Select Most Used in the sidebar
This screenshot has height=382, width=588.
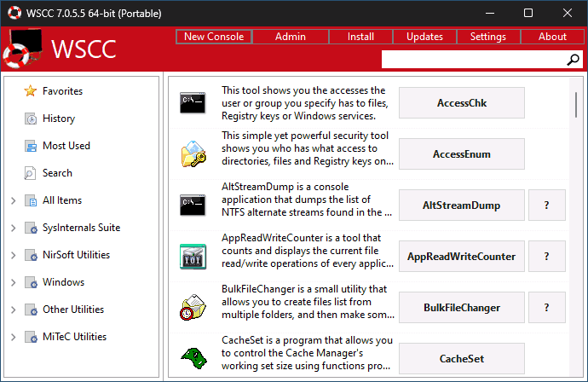tap(66, 146)
